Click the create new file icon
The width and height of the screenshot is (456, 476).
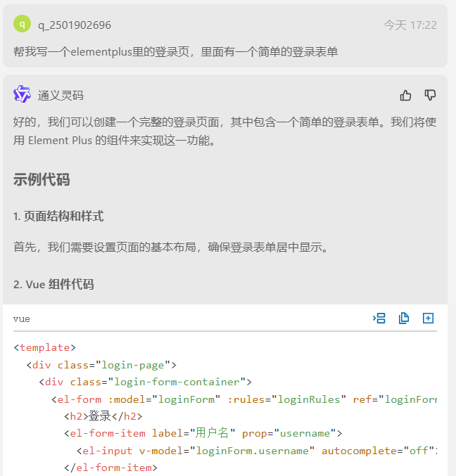pyautogui.click(x=428, y=318)
